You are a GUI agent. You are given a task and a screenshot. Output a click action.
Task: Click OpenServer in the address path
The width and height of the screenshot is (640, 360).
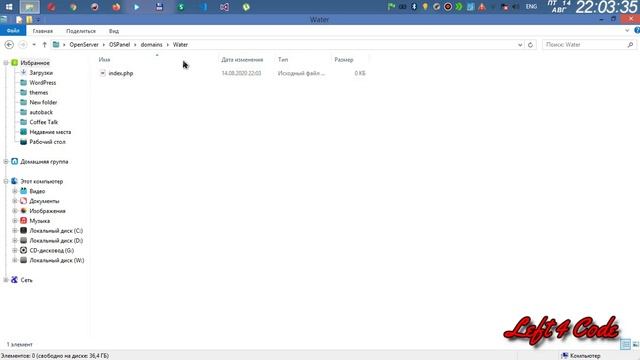pos(84,44)
